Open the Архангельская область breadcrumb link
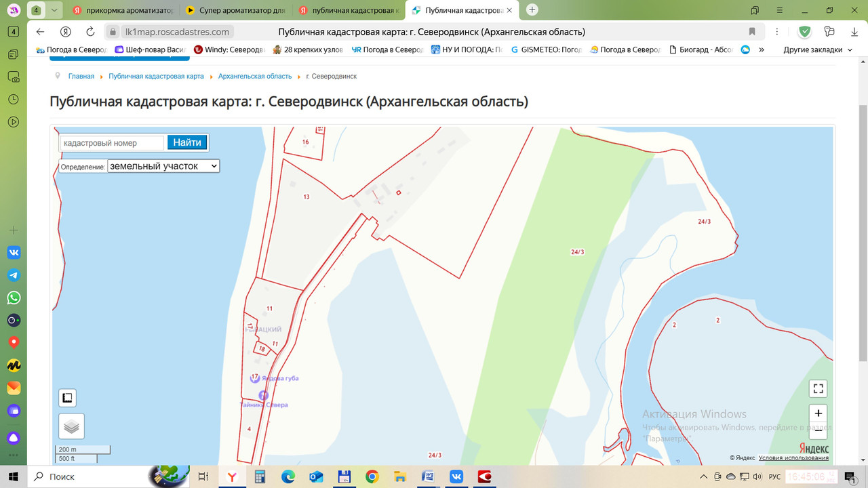Screen dimensions: 868x488 click(x=255, y=76)
